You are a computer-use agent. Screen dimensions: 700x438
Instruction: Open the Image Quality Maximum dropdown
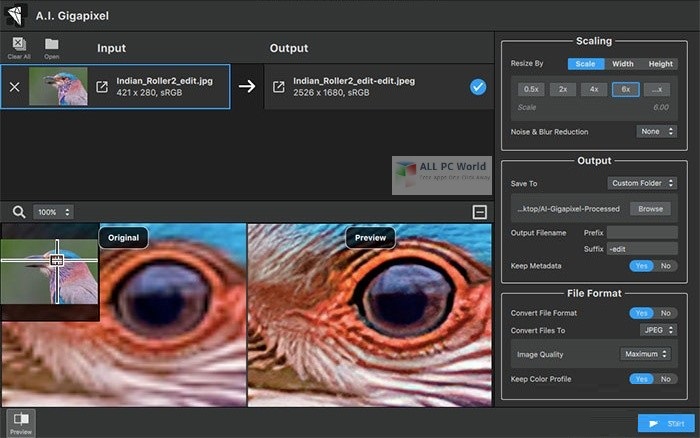646,354
